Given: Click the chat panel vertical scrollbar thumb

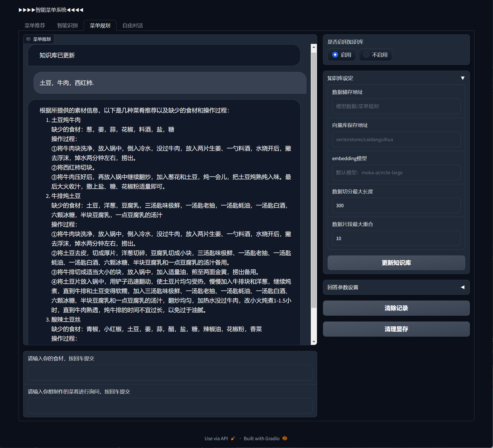Looking at the screenshot, I should point(314,180).
